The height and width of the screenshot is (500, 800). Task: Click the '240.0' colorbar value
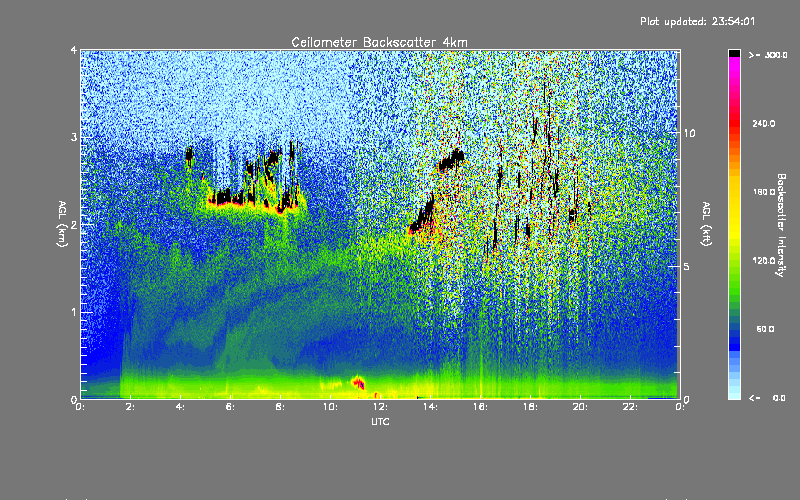coord(764,124)
